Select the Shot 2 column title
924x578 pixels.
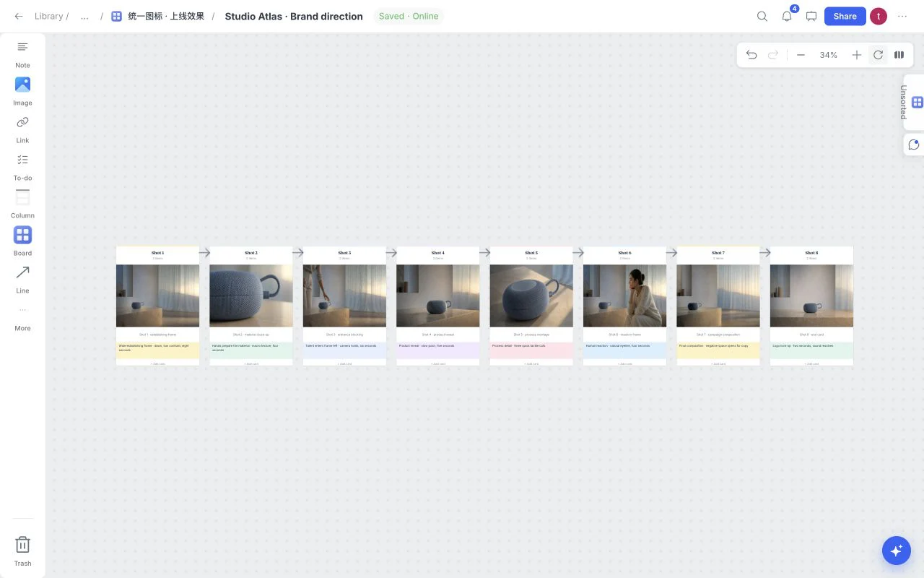[x=251, y=253]
